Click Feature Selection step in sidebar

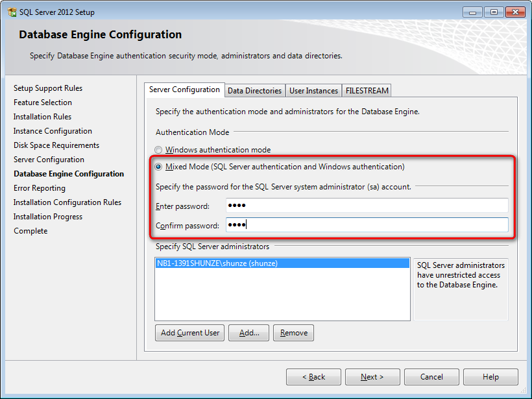43,103
